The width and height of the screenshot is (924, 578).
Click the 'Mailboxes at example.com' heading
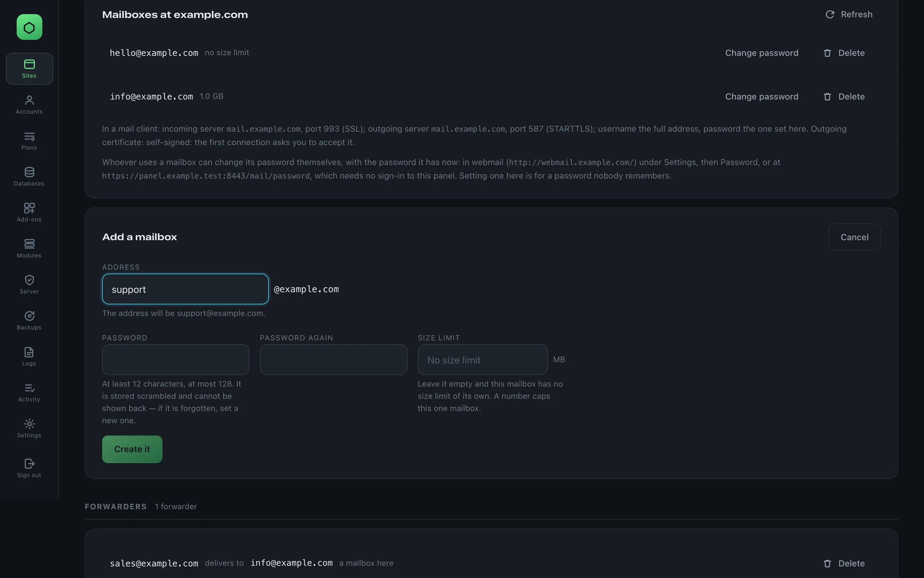point(175,14)
